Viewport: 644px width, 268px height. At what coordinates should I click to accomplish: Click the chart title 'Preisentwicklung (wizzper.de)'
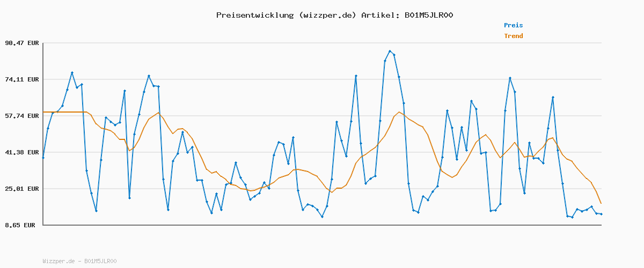[286, 15]
